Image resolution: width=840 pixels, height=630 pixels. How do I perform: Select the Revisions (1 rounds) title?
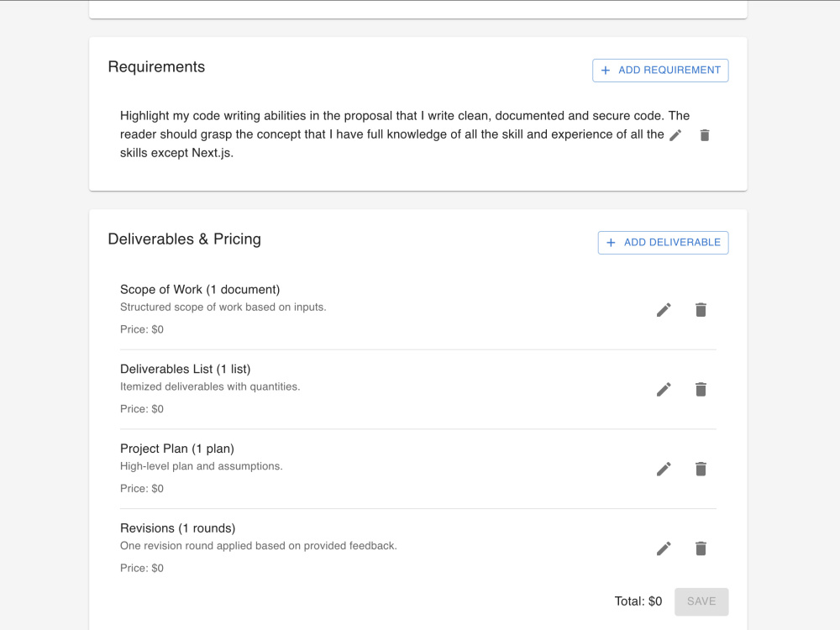178,528
